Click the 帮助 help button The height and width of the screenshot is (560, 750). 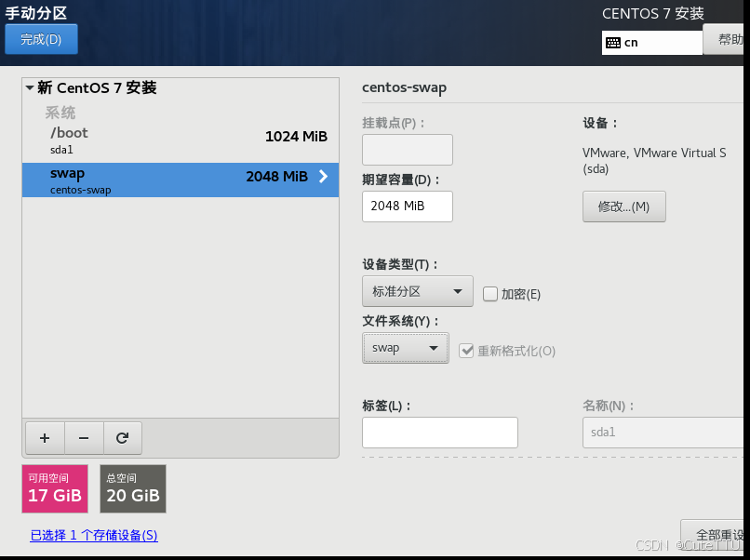pos(725,39)
